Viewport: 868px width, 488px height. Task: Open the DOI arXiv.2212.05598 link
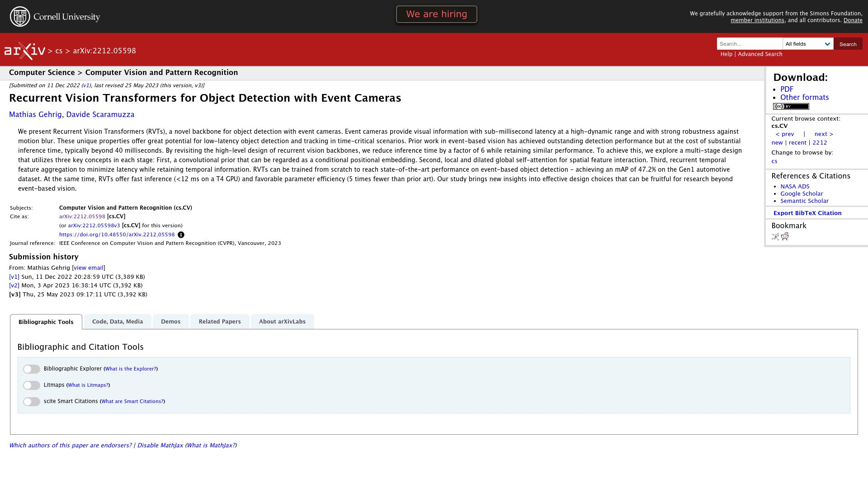point(117,235)
